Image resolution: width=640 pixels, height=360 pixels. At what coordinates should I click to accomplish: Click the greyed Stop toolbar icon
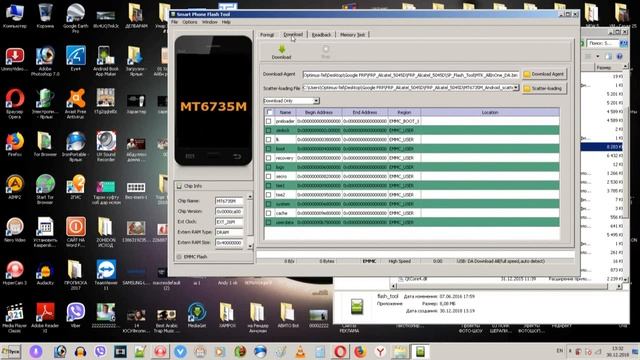click(x=325, y=49)
